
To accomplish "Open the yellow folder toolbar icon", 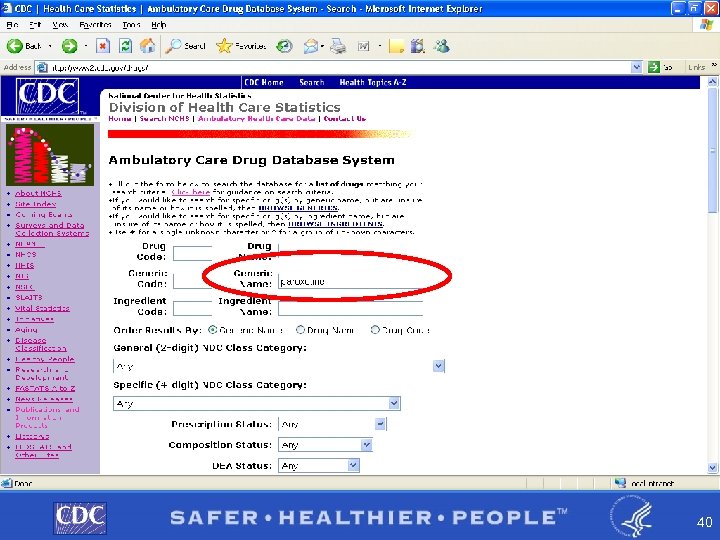I will pyautogui.click(x=396, y=46).
